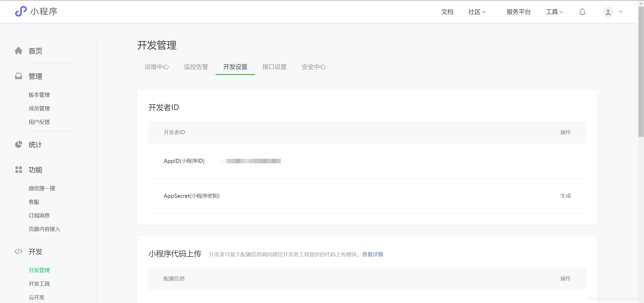Viewport: 644px width, 303px height.
Task: Select 统计 section in sidebar
Action: pyautogui.click(x=35, y=145)
